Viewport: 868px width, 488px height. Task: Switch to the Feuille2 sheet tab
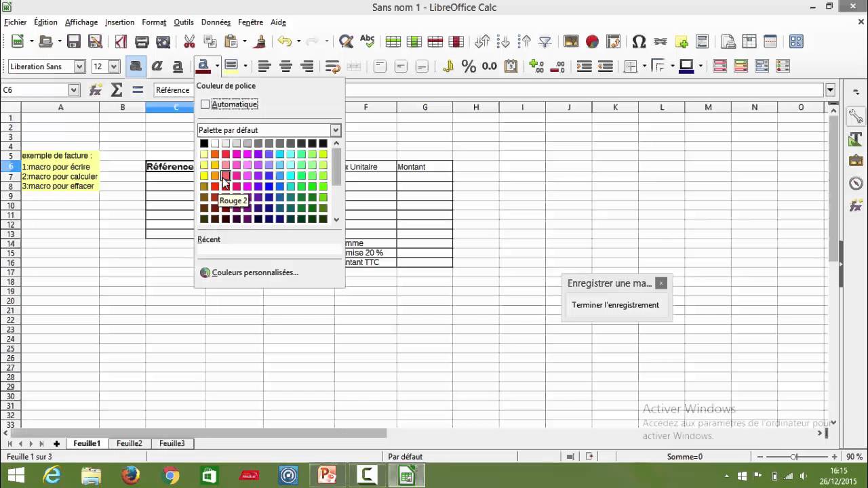click(x=129, y=443)
